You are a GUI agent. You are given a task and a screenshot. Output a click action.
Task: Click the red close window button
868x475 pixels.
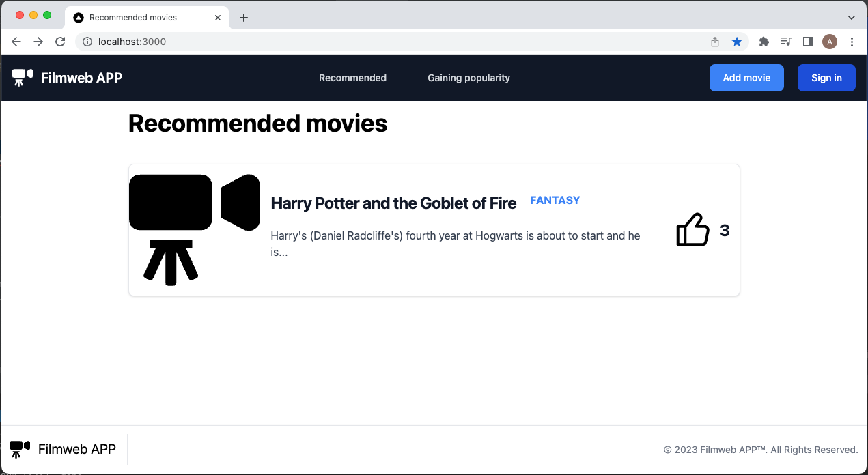(x=19, y=15)
